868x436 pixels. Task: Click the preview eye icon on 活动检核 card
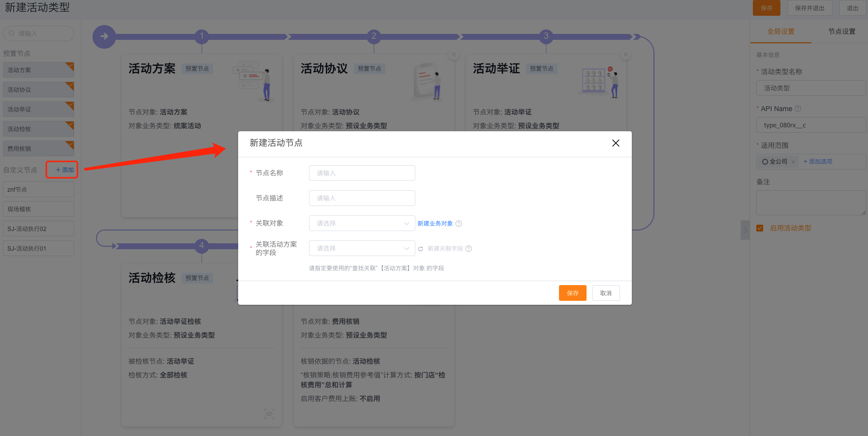(269, 414)
